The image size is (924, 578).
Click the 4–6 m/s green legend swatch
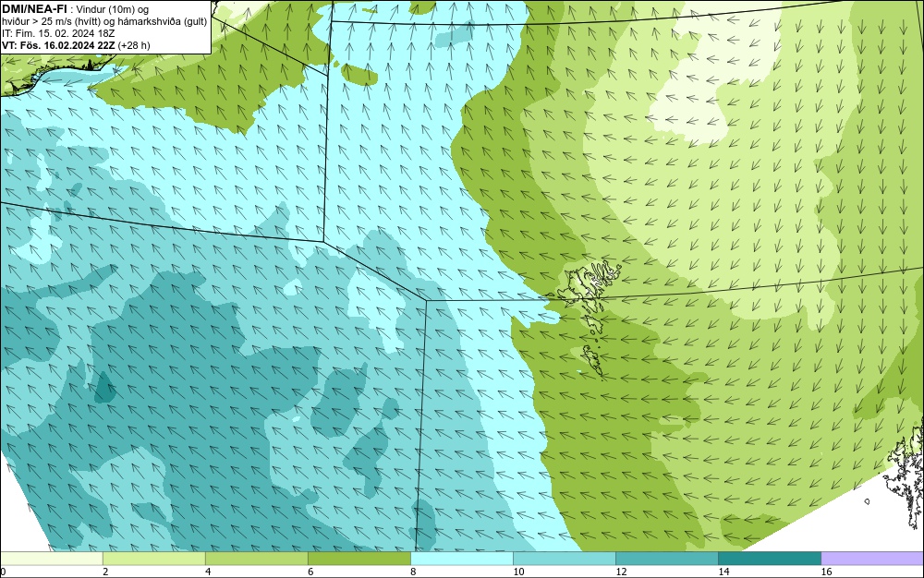pyautogui.click(x=256, y=559)
